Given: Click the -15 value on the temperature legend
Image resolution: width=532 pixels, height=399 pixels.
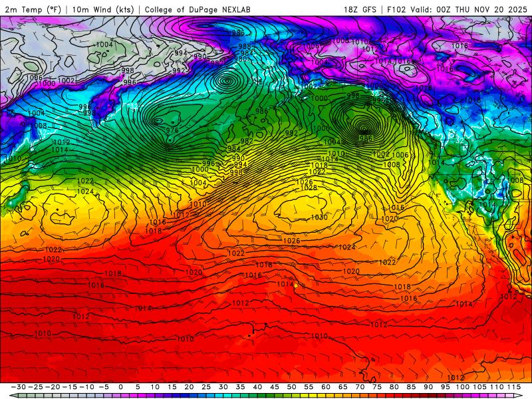Looking at the screenshot, I should (x=70, y=387).
